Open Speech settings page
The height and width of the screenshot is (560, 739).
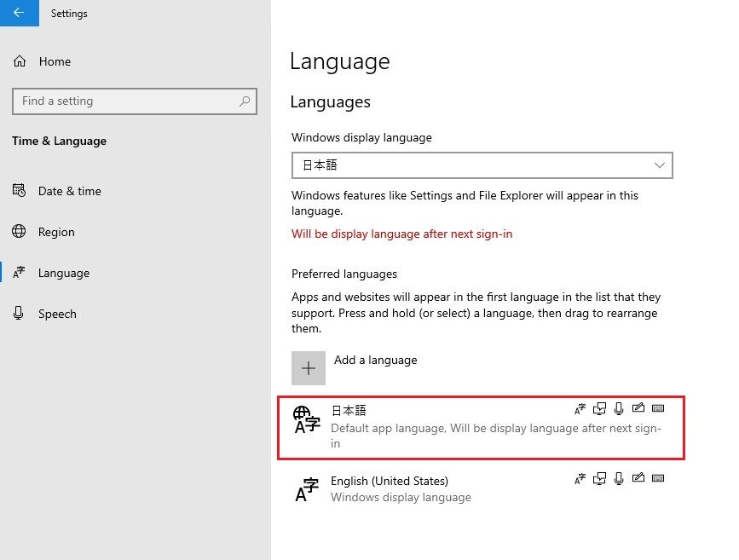point(57,314)
